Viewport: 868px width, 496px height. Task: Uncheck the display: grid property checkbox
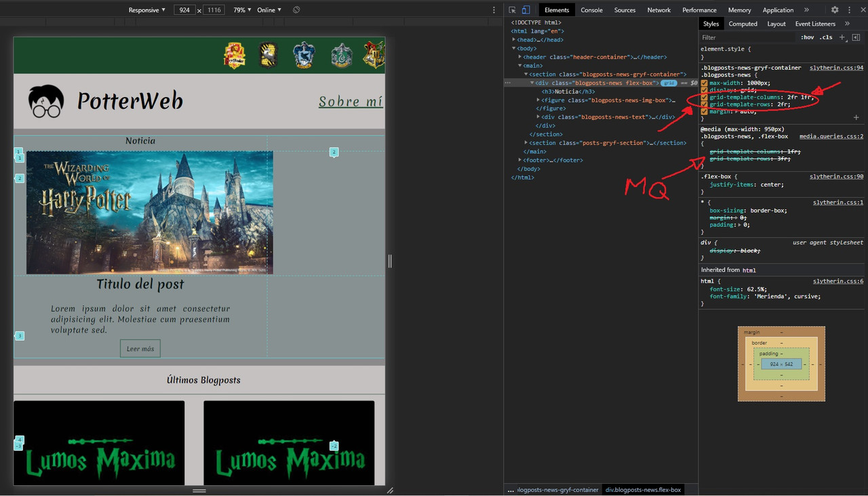click(x=705, y=90)
